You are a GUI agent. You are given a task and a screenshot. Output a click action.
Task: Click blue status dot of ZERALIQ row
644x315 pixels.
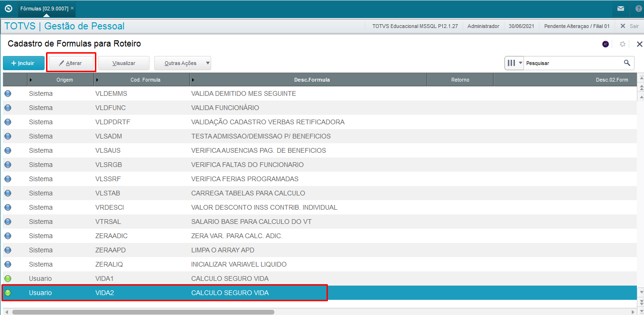pos(8,264)
